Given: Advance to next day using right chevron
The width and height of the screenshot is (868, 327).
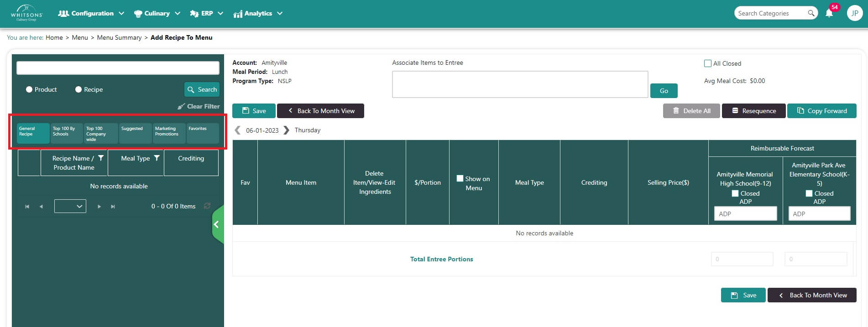Looking at the screenshot, I should coord(286,130).
